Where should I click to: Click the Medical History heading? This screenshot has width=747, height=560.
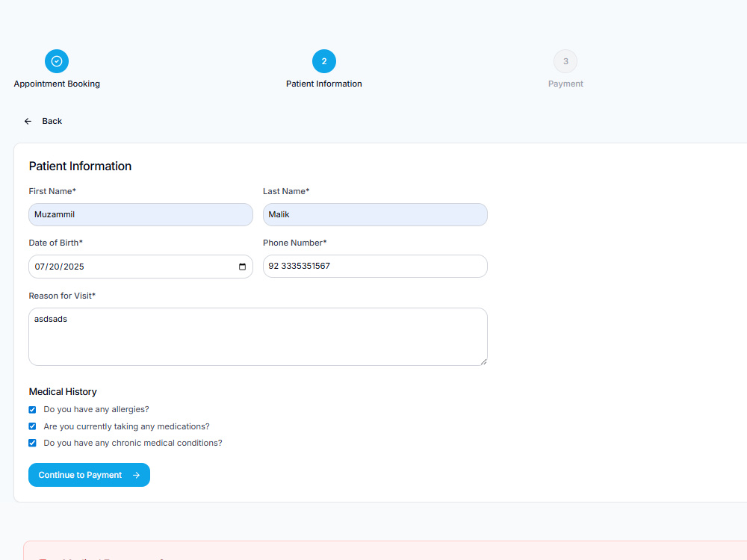[63, 392]
